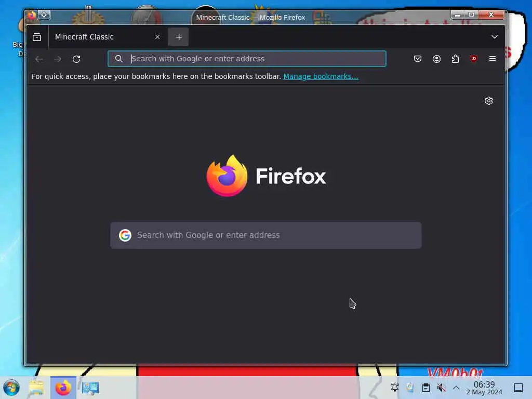Click the Google G icon in search box
Viewport: 532px width, 399px height.
click(x=125, y=235)
